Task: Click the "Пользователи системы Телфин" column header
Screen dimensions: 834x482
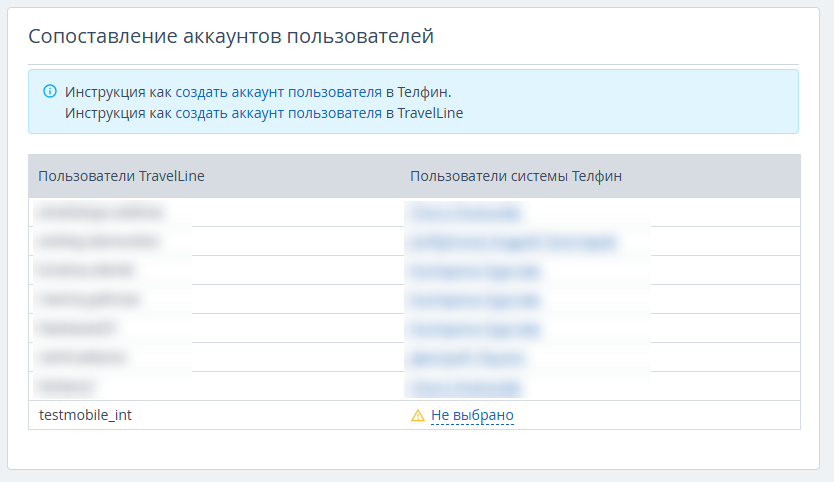Action: pyautogui.click(x=516, y=176)
